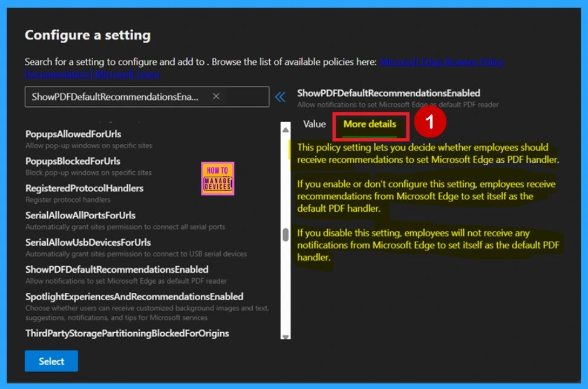Select ShowPDFDefaultRecommendationsEnabled in the list

point(117,269)
